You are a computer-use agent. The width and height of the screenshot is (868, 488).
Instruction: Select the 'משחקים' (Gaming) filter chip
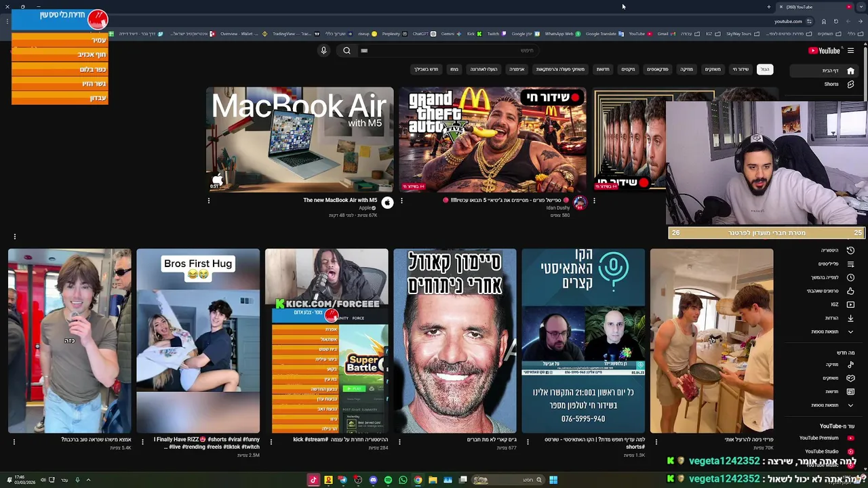[713, 69]
